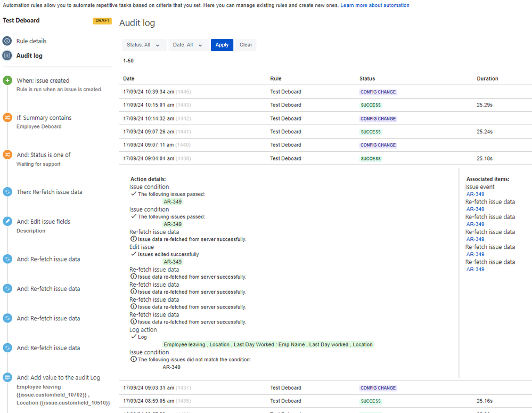Click the 'Waiting for support' status text
The width and height of the screenshot is (532, 413).
click(x=38, y=164)
